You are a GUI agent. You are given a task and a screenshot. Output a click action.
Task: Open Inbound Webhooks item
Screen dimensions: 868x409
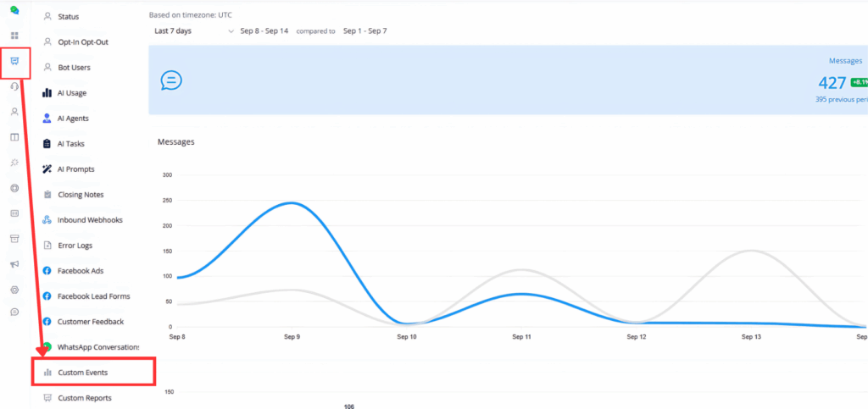(x=89, y=220)
